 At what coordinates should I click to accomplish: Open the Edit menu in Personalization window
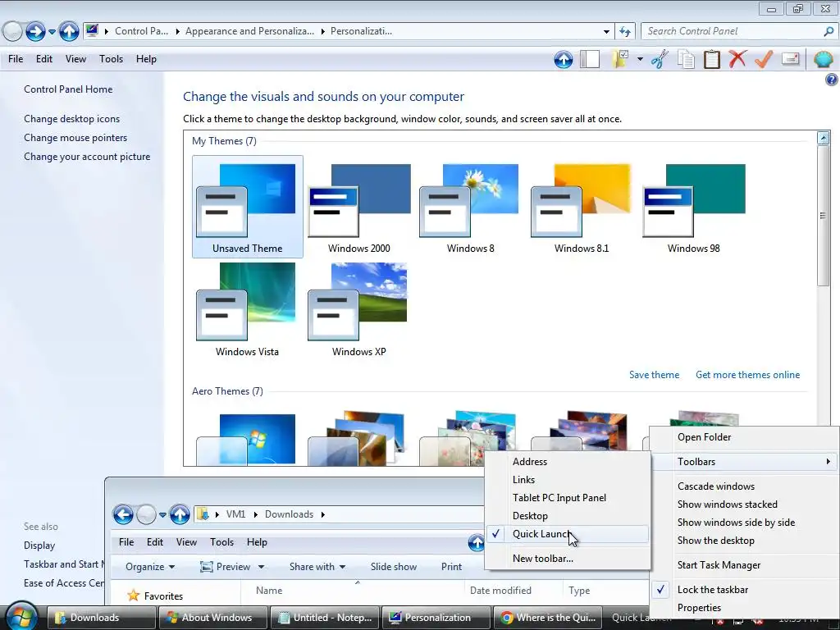click(x=44, y=59)
